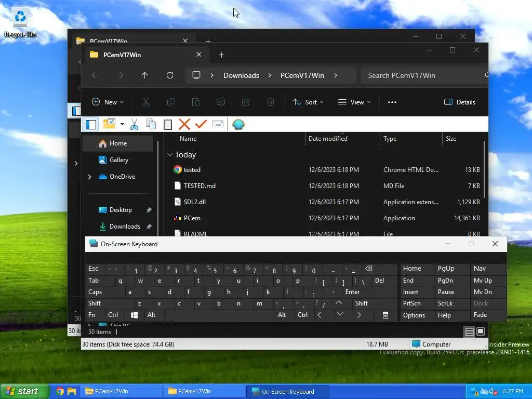Screen dimensions: 532x399
Task: Click the Fn key on the On-Screen Keyboard
Action: coord(95,315)
